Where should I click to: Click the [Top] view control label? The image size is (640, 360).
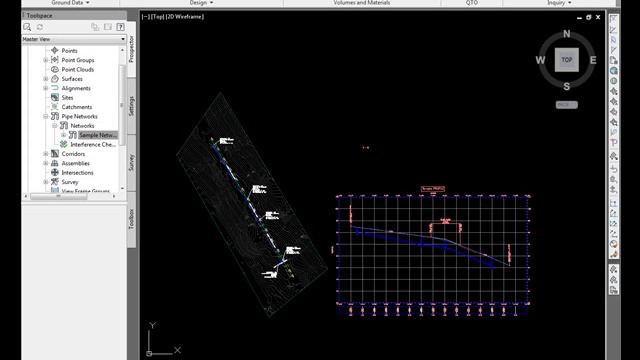(157, 17)
